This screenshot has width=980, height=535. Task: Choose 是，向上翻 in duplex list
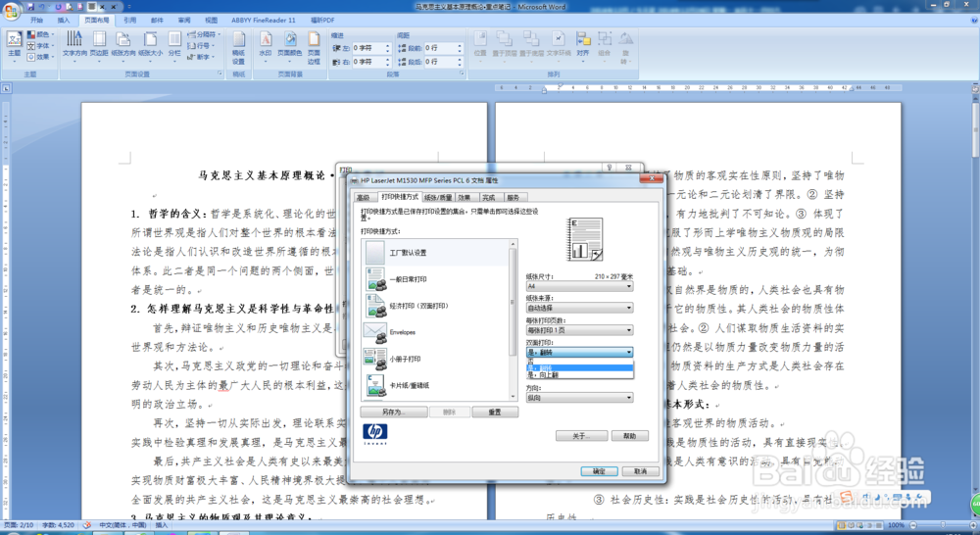pyautogui.click(x=579, y=375)
